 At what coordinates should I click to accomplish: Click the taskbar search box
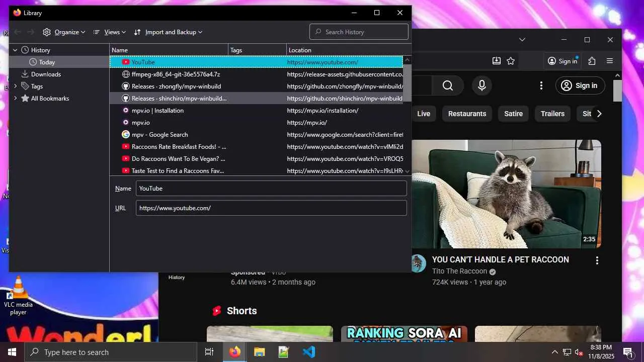[x=111, y=352]
